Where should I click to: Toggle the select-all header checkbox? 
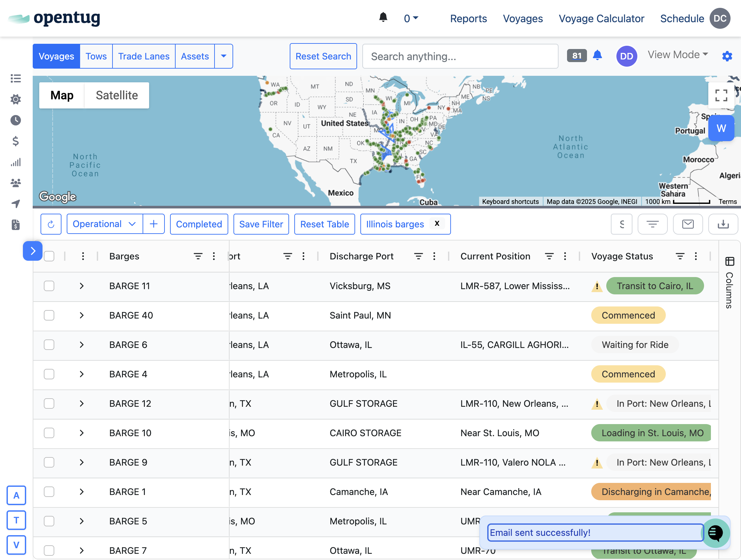tap(49, 256)
